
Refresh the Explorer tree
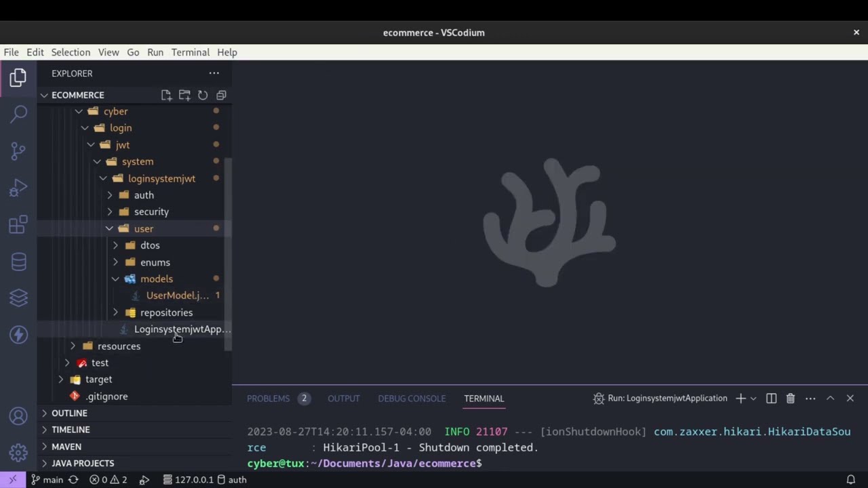pyautogui.click(x=203, y=95)
